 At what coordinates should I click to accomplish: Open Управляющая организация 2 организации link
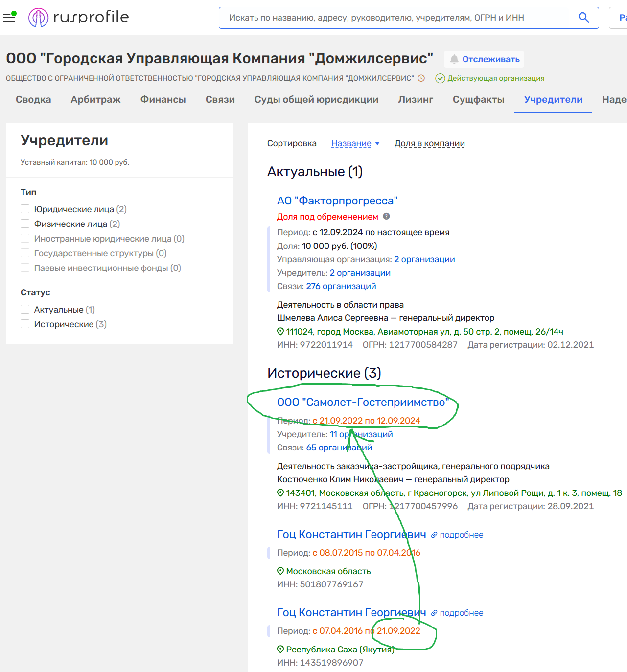click(x=424, y=259)
